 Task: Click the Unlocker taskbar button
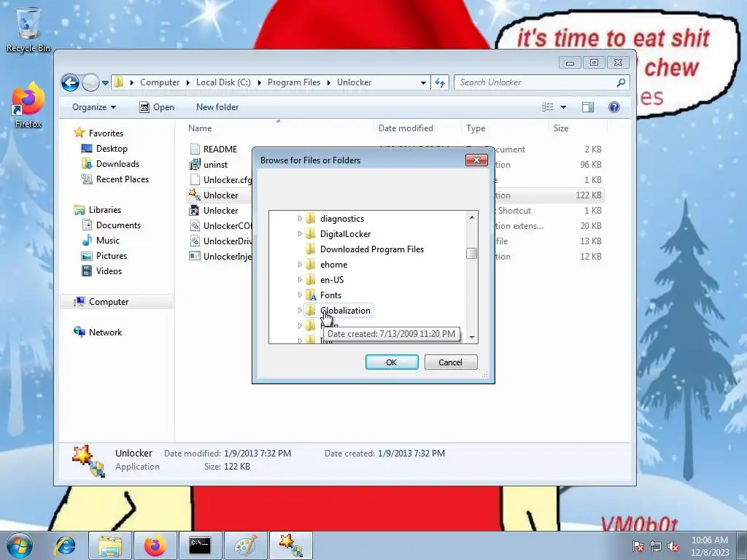[x=291, y=545]
